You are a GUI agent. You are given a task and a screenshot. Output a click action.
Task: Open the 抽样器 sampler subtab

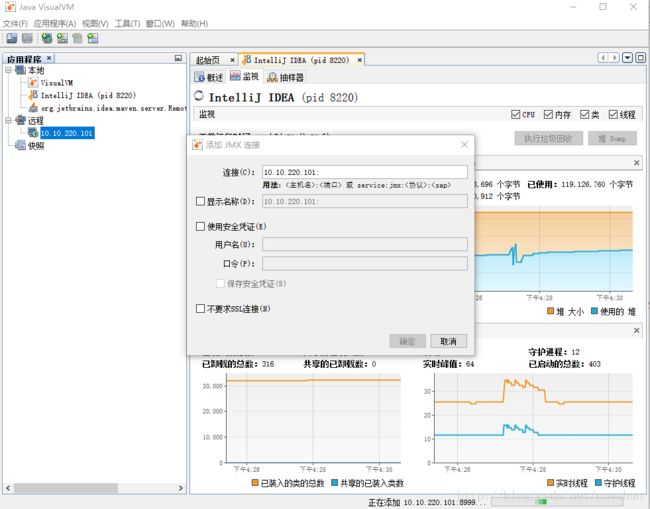[x=286, y=77]
